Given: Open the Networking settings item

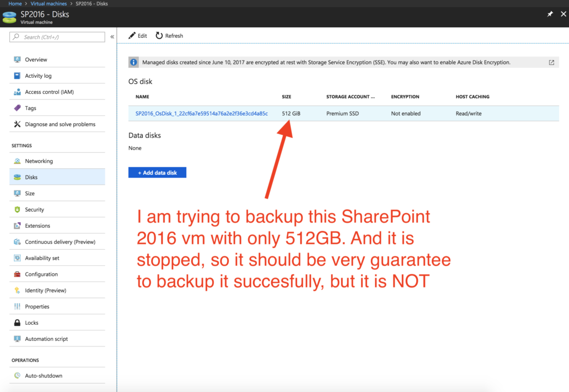Looking at the screenshot, I should point(57,161).
